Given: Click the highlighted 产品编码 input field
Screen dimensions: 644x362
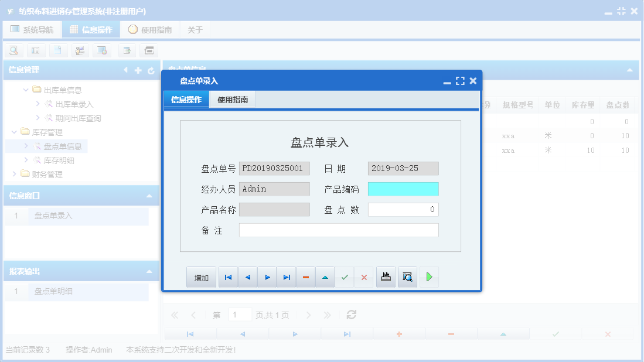Looking at the screenshot, I should [x=403, y=189].
